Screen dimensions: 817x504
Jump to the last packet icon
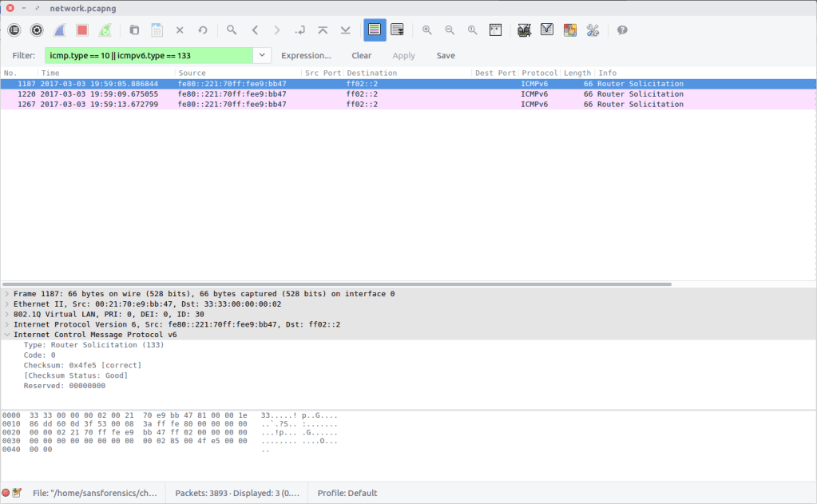click(x=346, y=30)
